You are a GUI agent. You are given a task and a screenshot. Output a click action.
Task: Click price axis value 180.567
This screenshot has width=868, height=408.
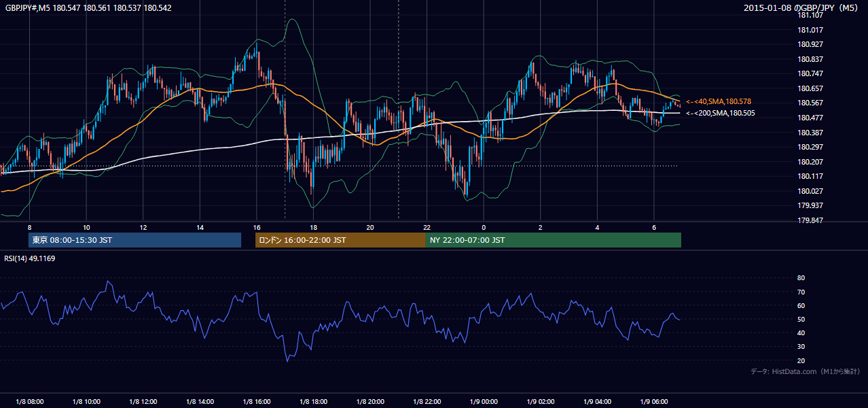810,103
